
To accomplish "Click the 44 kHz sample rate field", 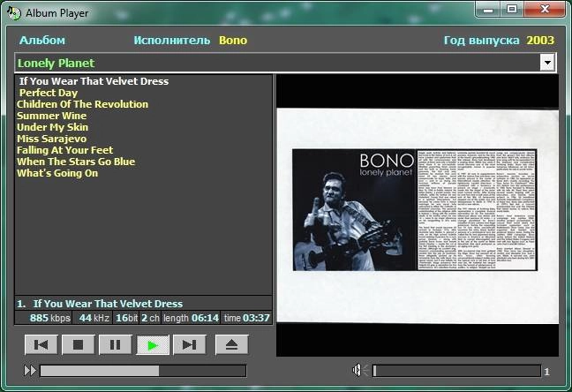I will point(92,318).
